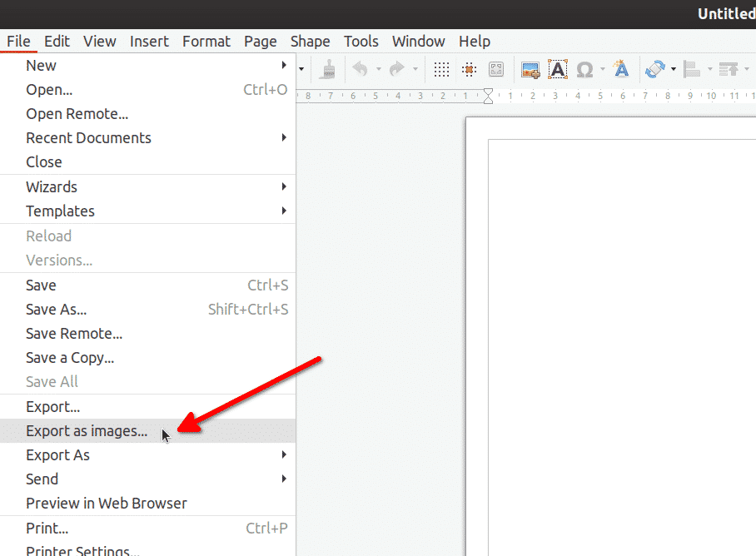
Task: Click the horizontal ruler origin marker
Action: click(x=488, y=96)
